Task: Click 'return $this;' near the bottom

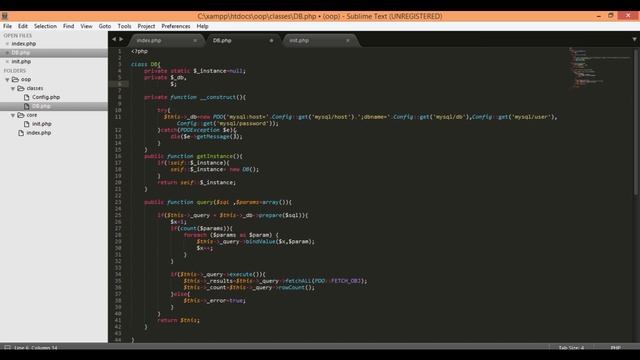Action: pyautogui.click(x=179, y=320)
